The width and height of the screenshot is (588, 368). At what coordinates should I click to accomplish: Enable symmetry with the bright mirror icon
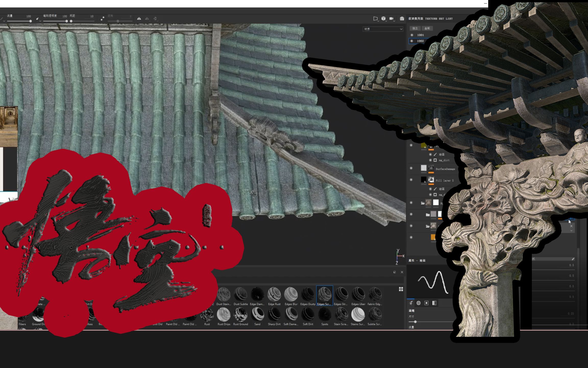pos(139,19)
